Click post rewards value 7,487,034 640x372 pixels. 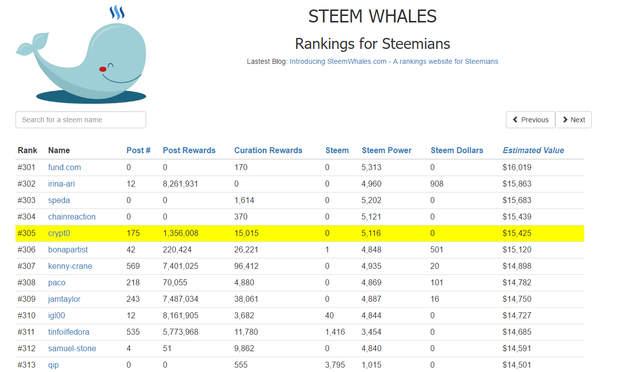tap(180, 299)
